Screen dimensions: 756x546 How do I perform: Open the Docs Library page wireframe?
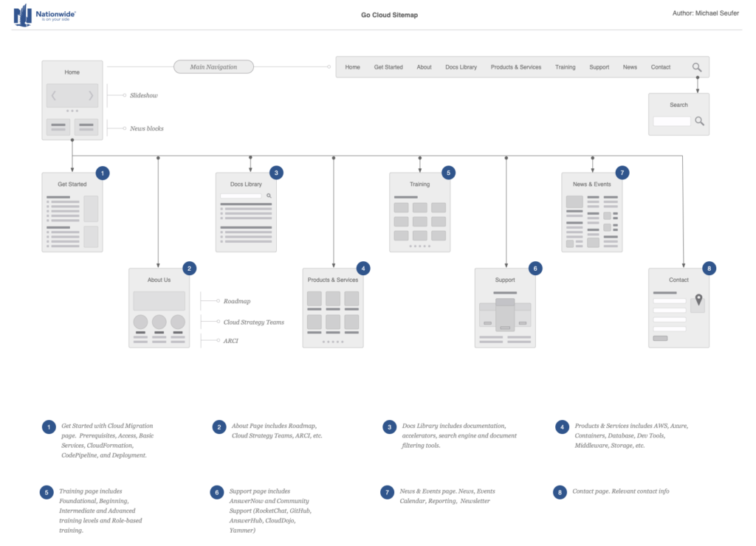coord(246,212)
